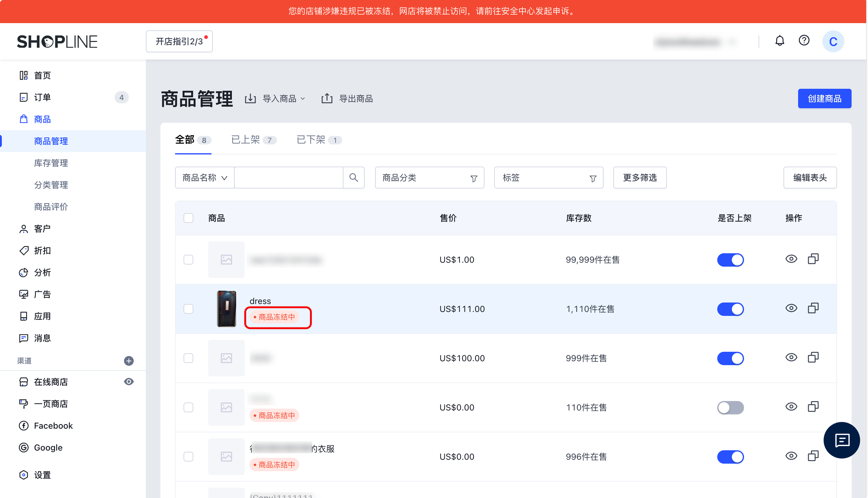This screenshot has width=868, height=498.
Task: Preview the 996件在售 product
Action: pos(791,456)
